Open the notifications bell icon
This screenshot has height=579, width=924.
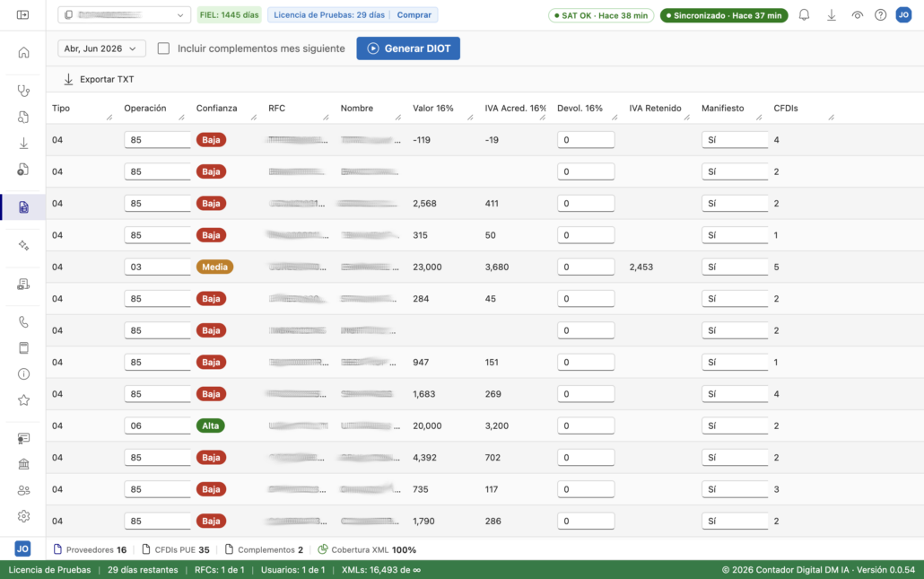(804, 15)
